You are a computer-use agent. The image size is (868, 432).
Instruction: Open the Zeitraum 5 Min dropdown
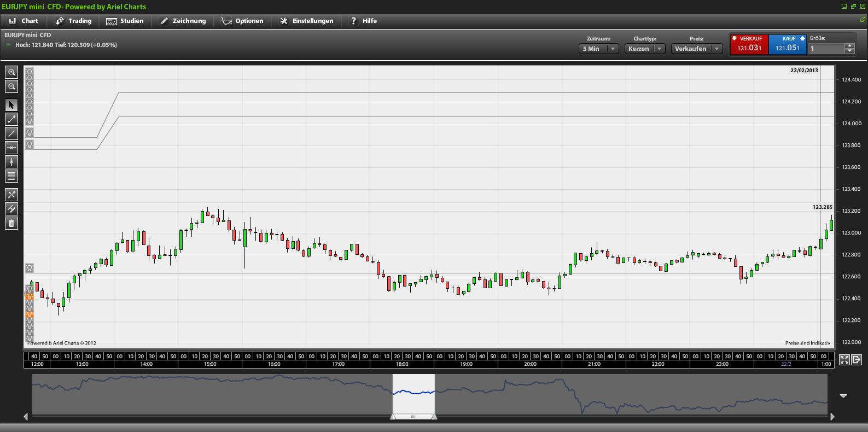(x=598, y=49)
